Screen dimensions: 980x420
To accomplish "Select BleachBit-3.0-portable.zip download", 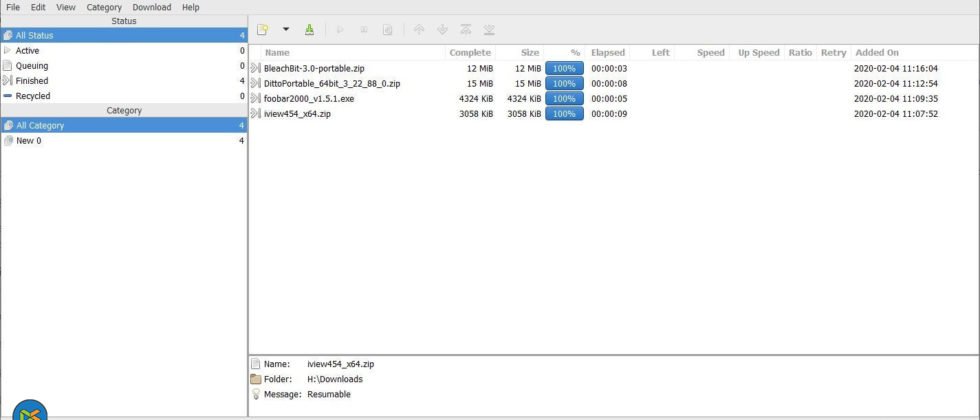I will 314,68.
